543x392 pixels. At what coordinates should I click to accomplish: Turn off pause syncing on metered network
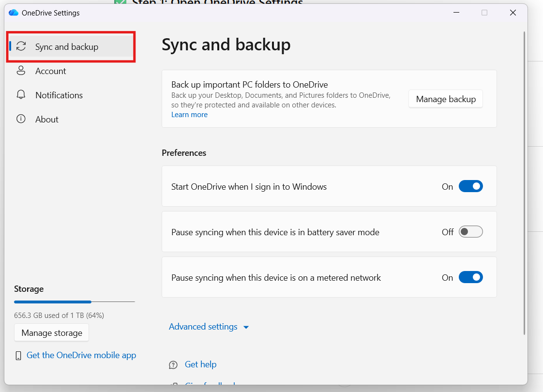tap(470, 277)
